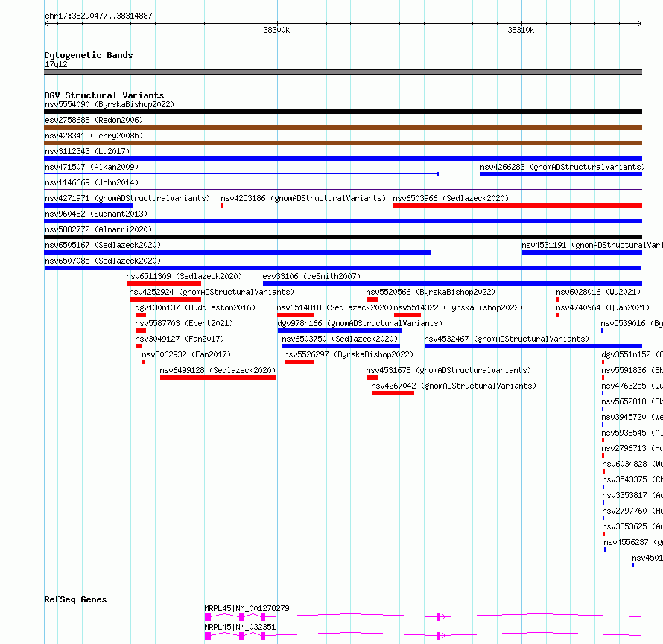The image size is (663, 644).
Task: Click dgv130n137 (Huddleston2016) label
Action: (195, 307)
